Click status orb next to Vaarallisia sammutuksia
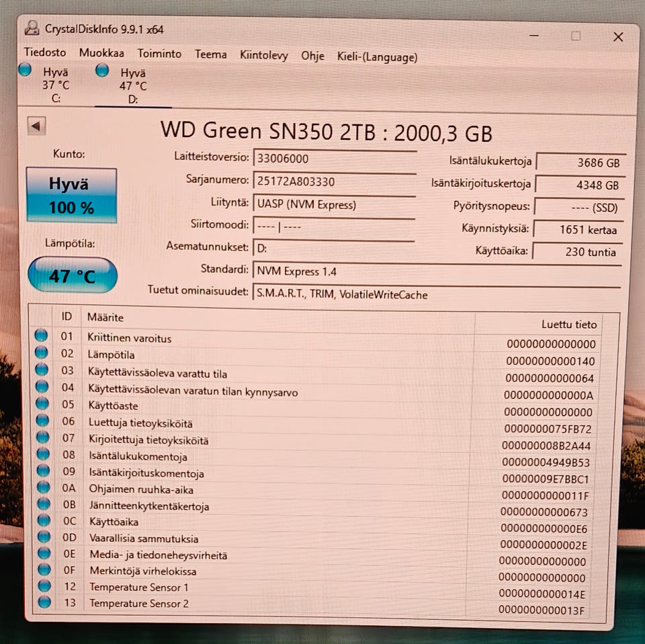The height and width of the screenshot is (644, 645). tap(44, 536)
